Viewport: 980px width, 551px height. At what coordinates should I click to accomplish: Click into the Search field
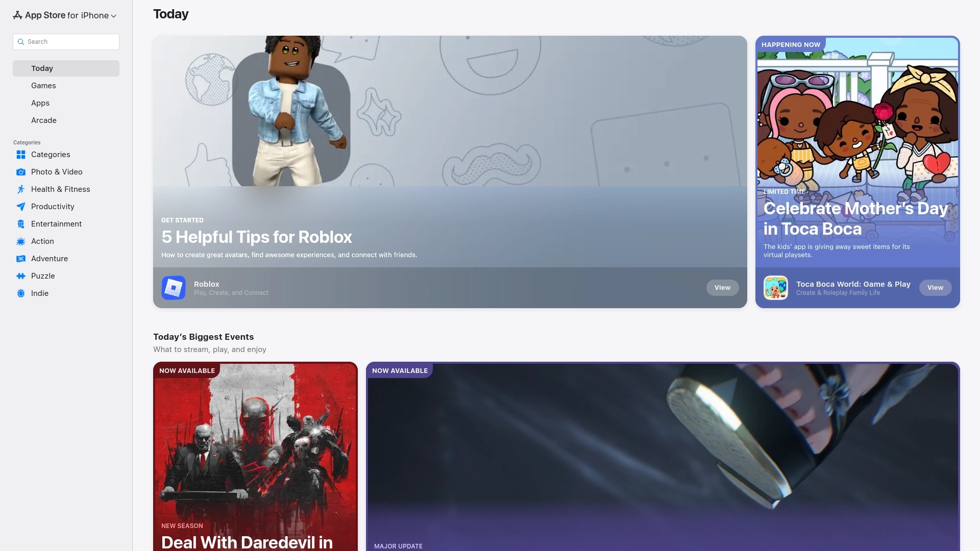click(66, 42)
